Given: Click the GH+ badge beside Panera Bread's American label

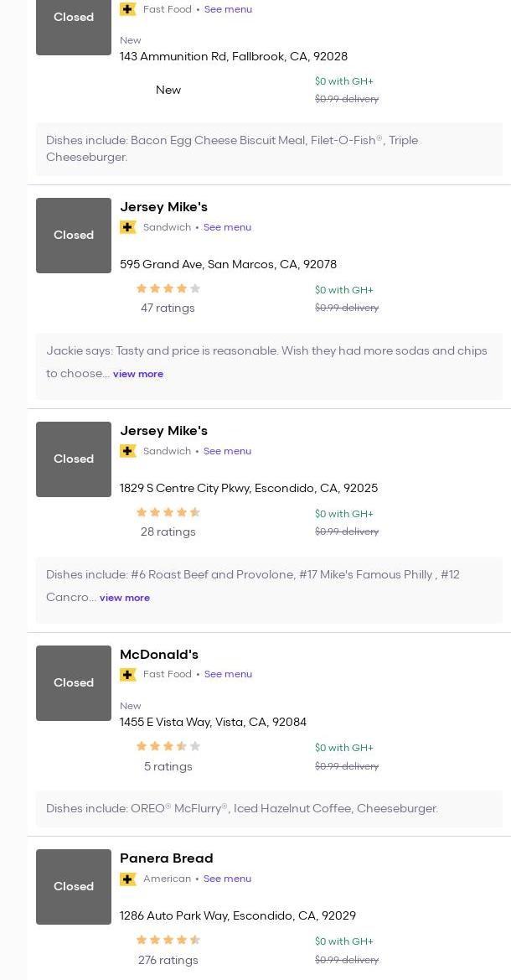Looking at the screenshot, I should pos(128,879).
